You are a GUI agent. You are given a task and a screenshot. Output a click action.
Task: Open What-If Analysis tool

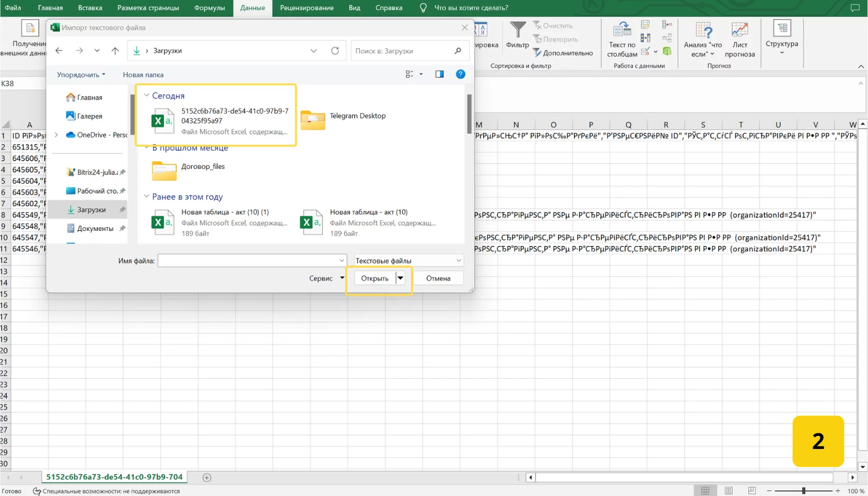coord(703,39)
